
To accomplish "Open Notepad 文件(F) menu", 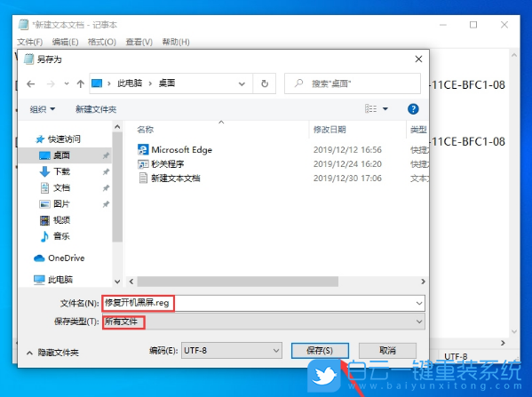I will [x=30, y=42].
